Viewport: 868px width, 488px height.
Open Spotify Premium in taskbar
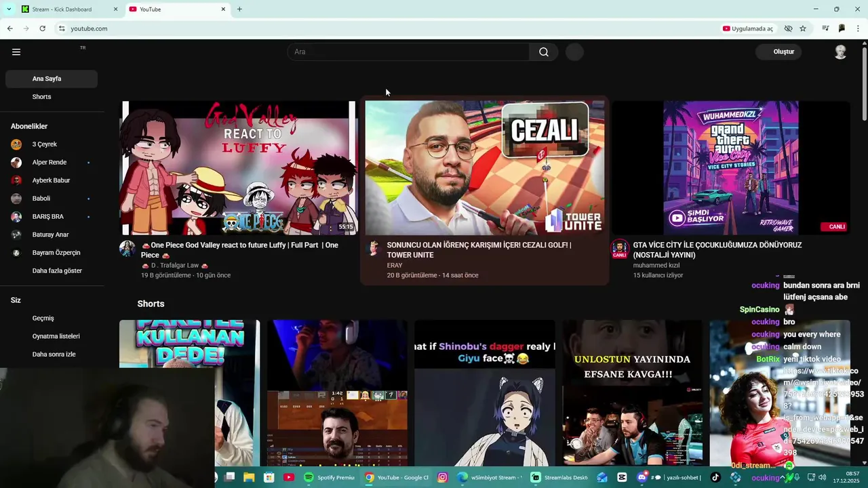330,477
